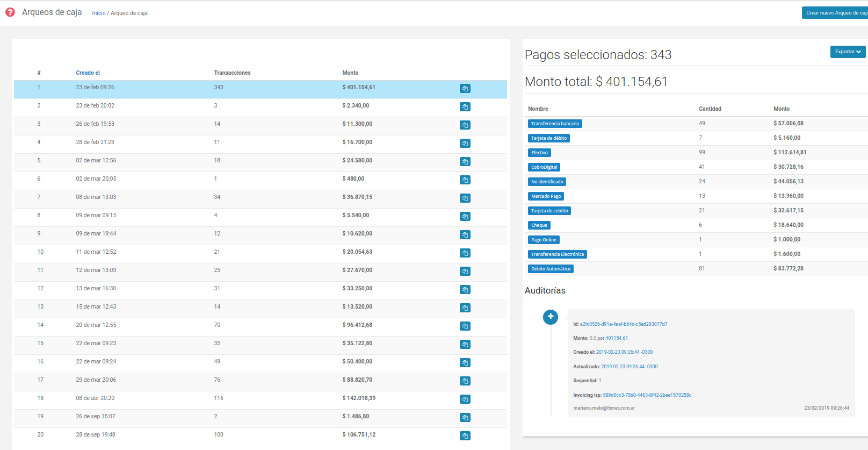Open detail icon for row 7 ($ 36.870,15)

coord(465,198)
